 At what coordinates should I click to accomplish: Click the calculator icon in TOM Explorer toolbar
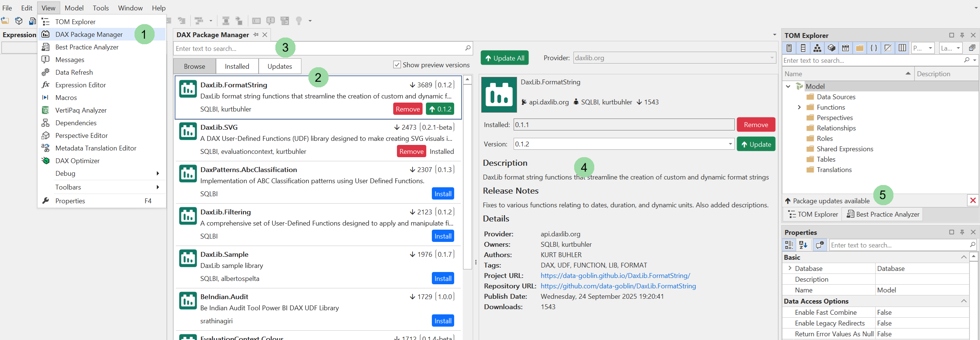789,48
